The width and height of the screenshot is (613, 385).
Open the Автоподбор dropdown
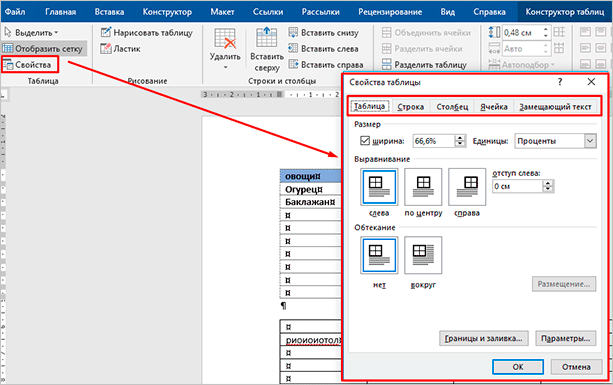click(522, 64)
